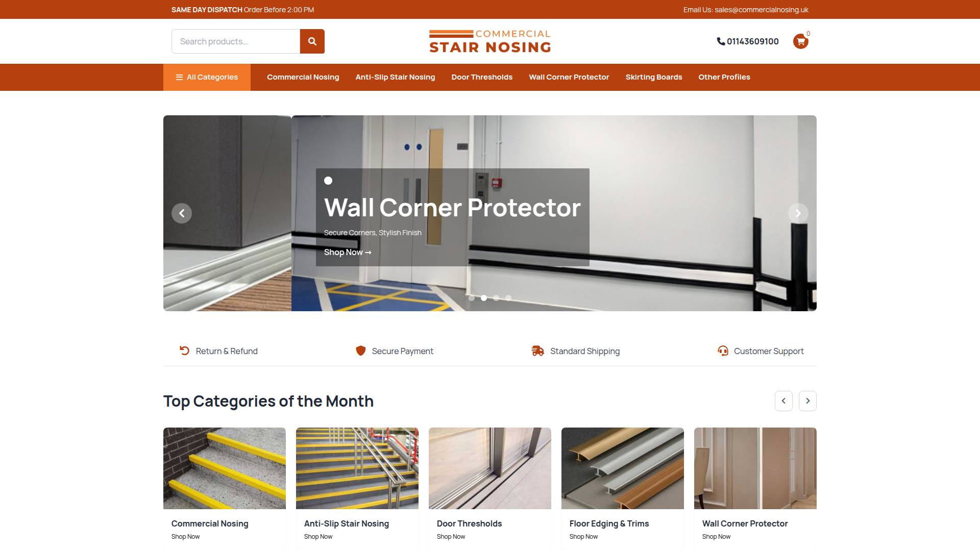
Task: Click Shop Now link on hero banner
Action: tap(348, 252)
